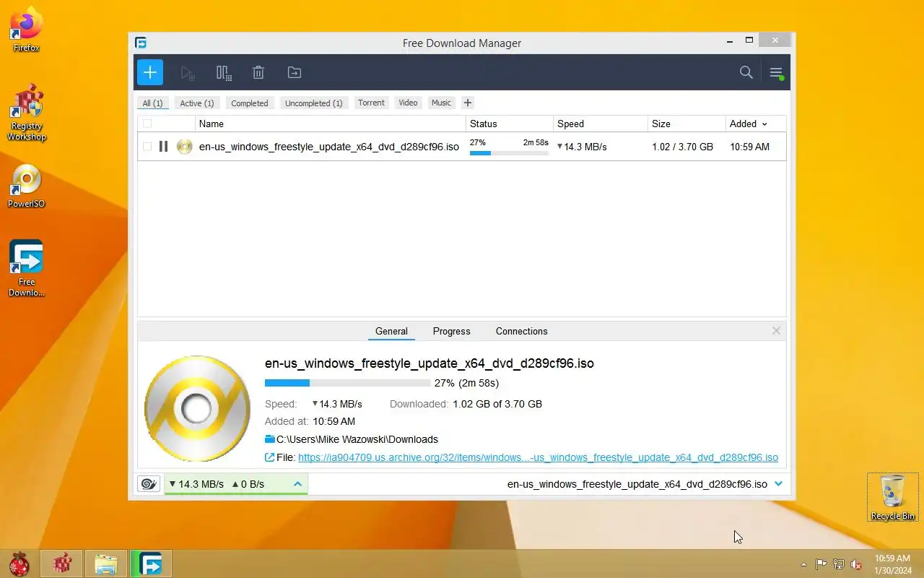Click the progress bar in details panel
The height and width of the screenshot is (578, 924).
348,383
